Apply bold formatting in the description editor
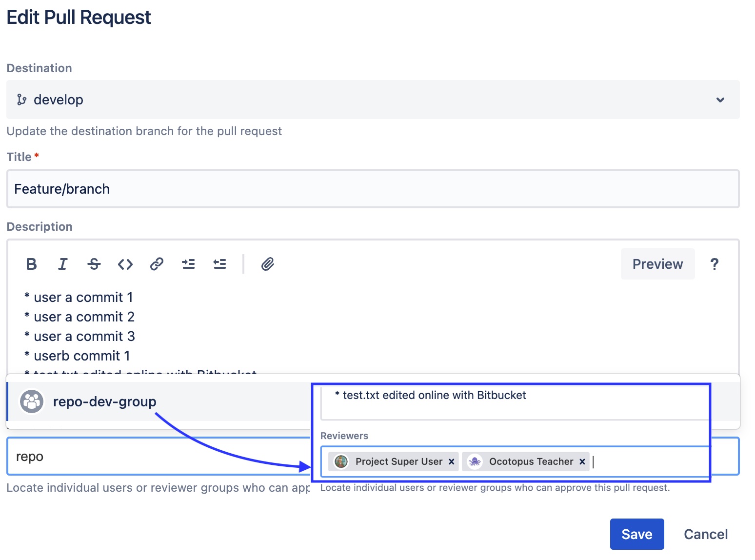The width and height of the screenshot is (755, 560). point(31,264)
